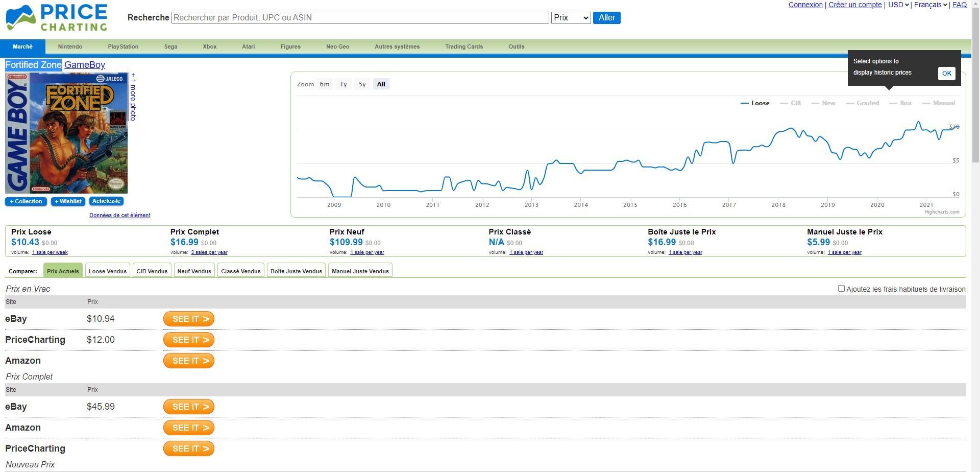This screenshot has height=472, width=980.
Task: Switch to the Loose Vendus tab
Action: (108, 271)
